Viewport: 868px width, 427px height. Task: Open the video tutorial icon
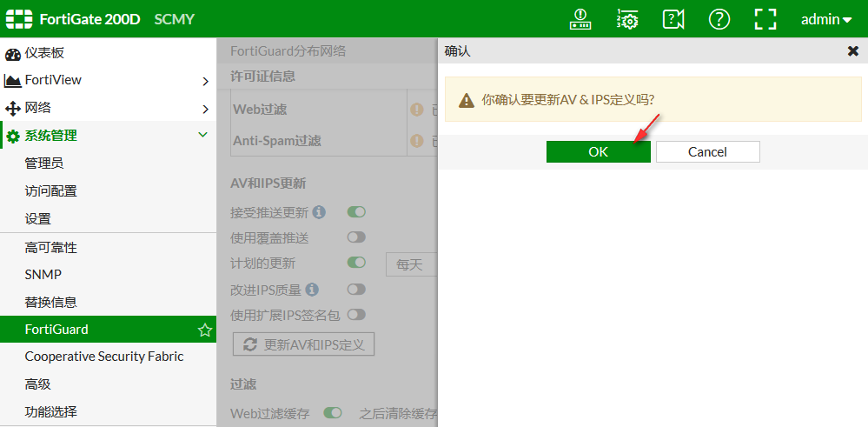point(673,19)
